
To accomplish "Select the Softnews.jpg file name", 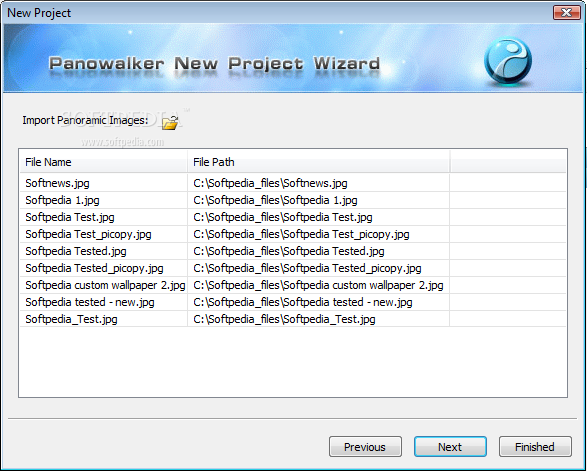I will coord(57,183).
